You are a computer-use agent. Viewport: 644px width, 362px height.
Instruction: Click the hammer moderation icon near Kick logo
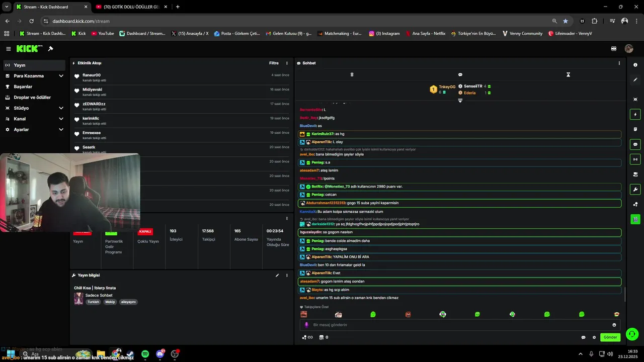50,49
